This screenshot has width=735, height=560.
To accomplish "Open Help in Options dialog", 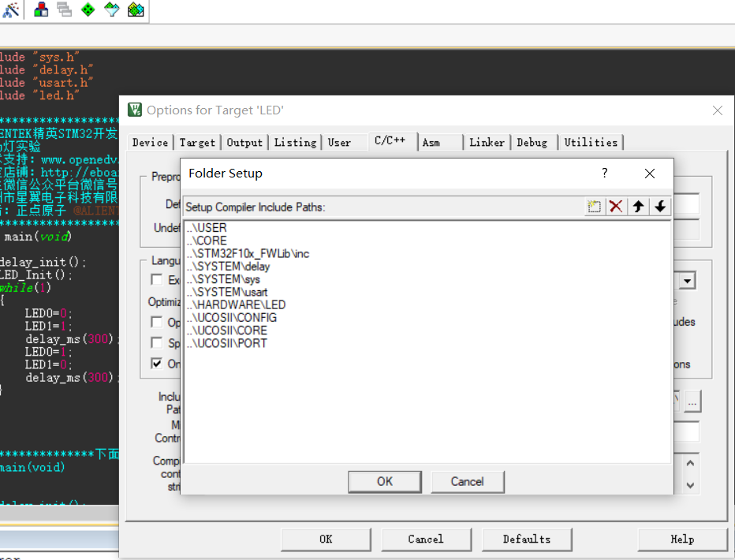I will point(682,539).
